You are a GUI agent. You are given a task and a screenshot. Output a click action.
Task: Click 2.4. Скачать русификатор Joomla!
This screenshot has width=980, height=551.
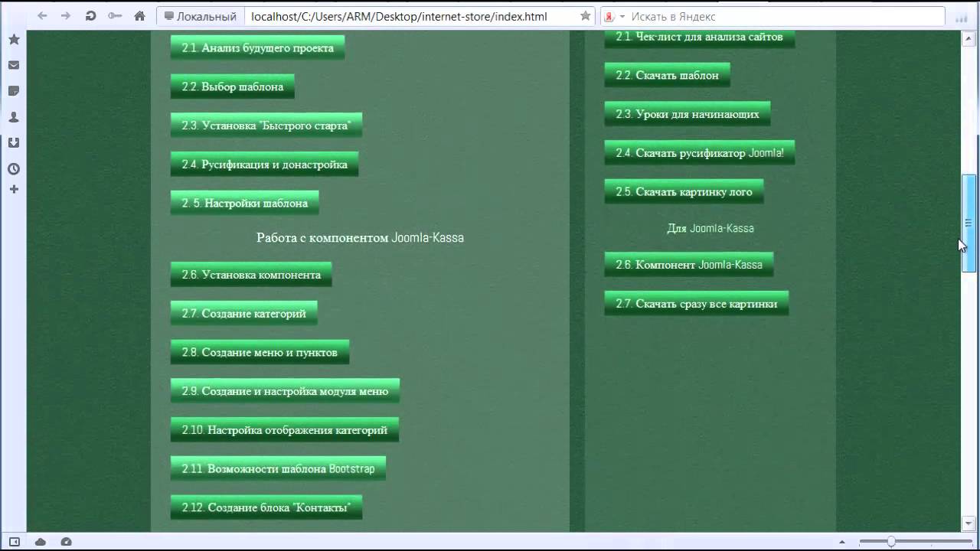tap(700, 152)
